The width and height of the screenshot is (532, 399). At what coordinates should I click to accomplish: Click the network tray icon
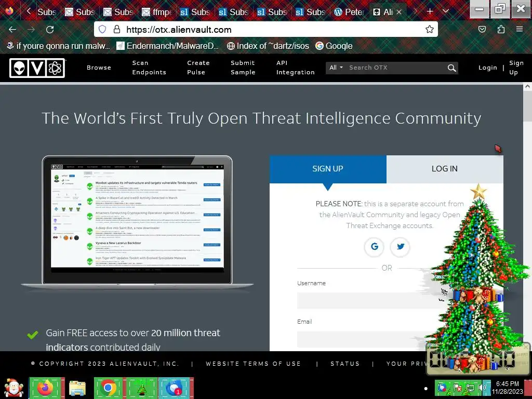470,388
